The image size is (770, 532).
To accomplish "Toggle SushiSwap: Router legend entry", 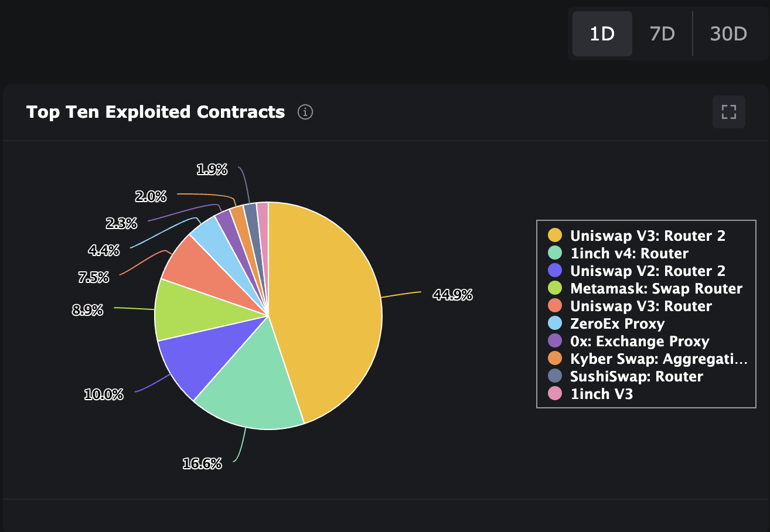I will (x=625, y=376).
